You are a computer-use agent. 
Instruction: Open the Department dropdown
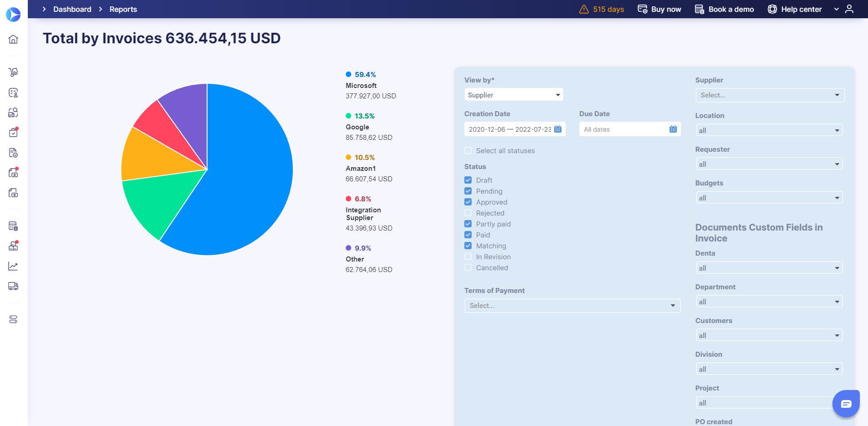[769, 302]
